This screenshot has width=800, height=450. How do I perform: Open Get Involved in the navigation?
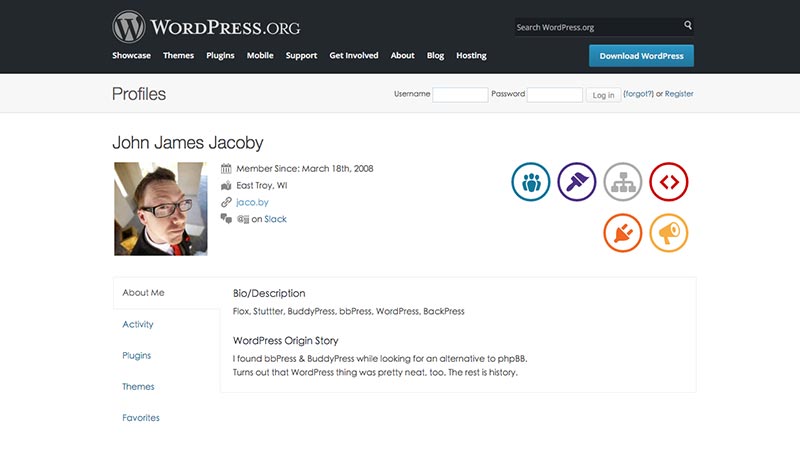(x=354, y=55)
